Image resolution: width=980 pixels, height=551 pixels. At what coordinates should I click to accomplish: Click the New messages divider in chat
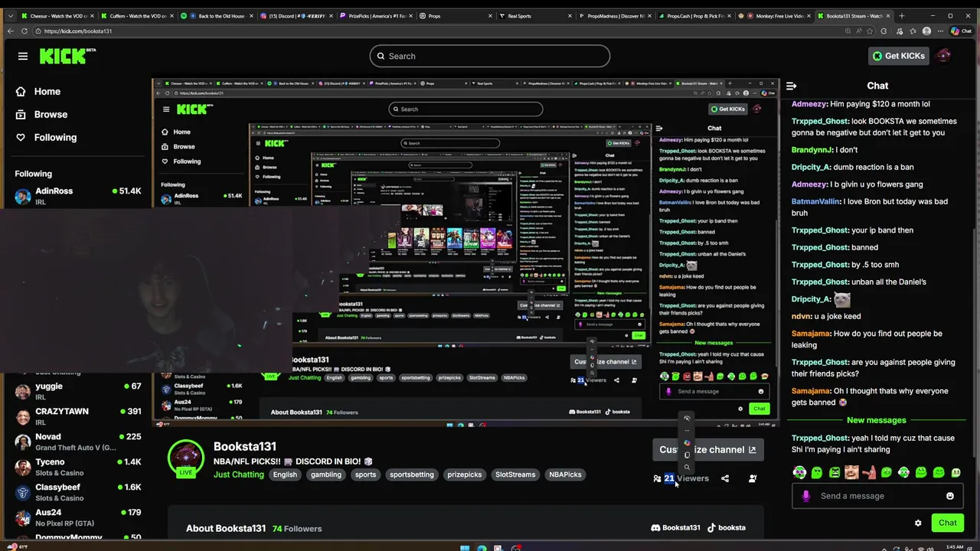pos(876,420)
